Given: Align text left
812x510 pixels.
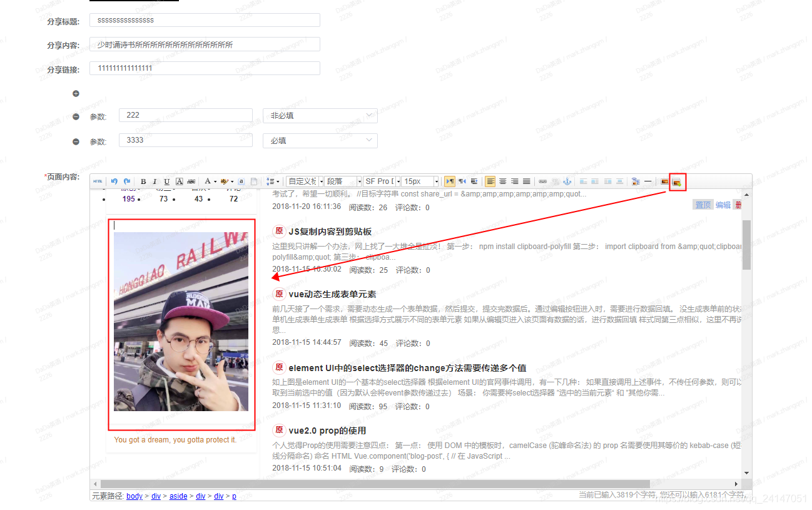Looking at the screenshot, I should [490, 181].
